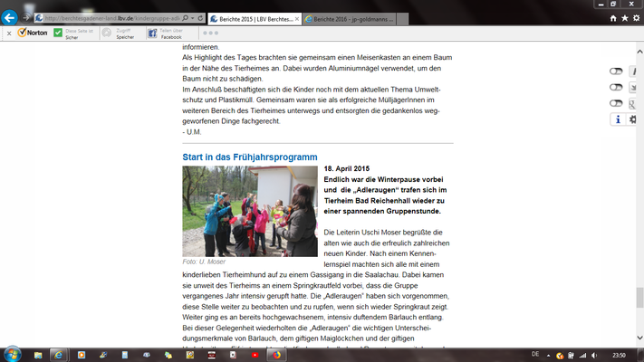Click the children group photo thumbnail
The width and height of the screenshot is (644, 362).
(x=250, y=212)
